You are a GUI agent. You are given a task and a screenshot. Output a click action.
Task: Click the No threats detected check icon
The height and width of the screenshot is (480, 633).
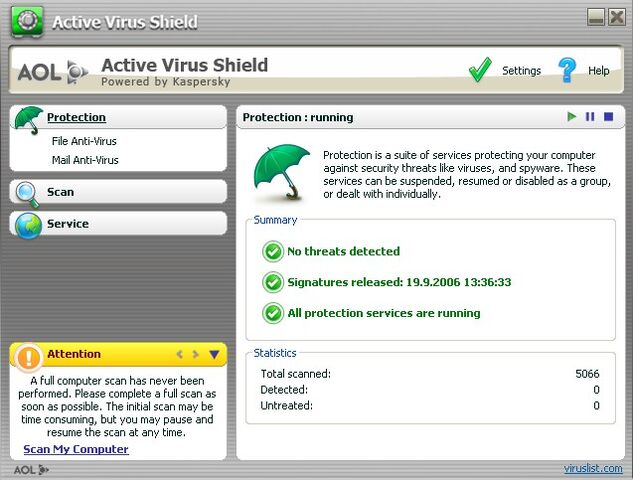(272, 252)
